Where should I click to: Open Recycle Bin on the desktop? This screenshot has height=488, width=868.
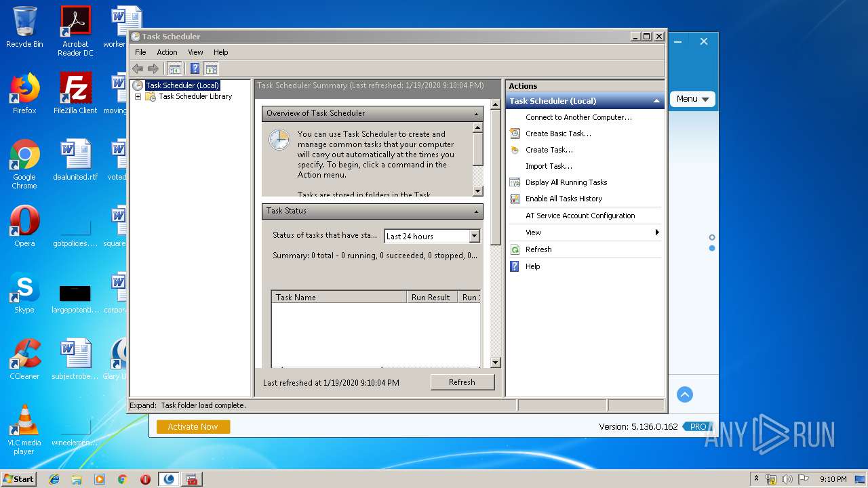(24, 27)
